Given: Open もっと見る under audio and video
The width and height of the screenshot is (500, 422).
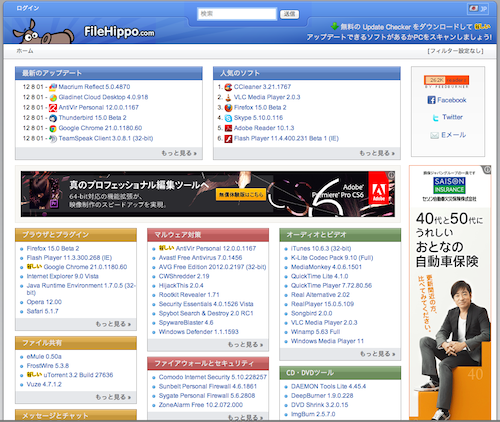Looking at the screenshot, I should 378,354.
